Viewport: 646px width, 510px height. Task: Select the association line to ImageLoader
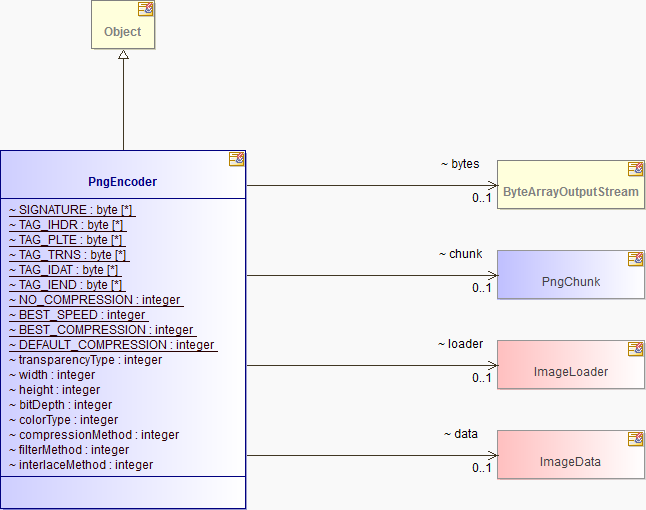(372, 365)
